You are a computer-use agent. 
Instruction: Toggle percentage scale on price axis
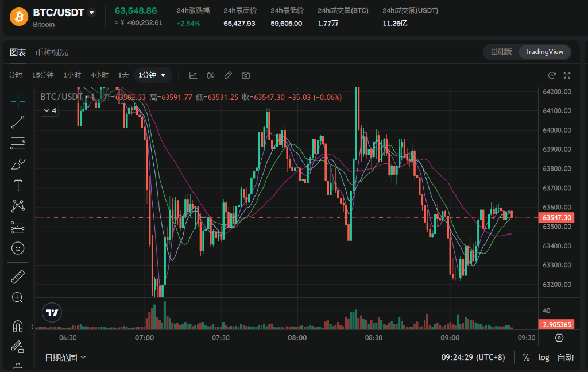[x=526, y=357]
